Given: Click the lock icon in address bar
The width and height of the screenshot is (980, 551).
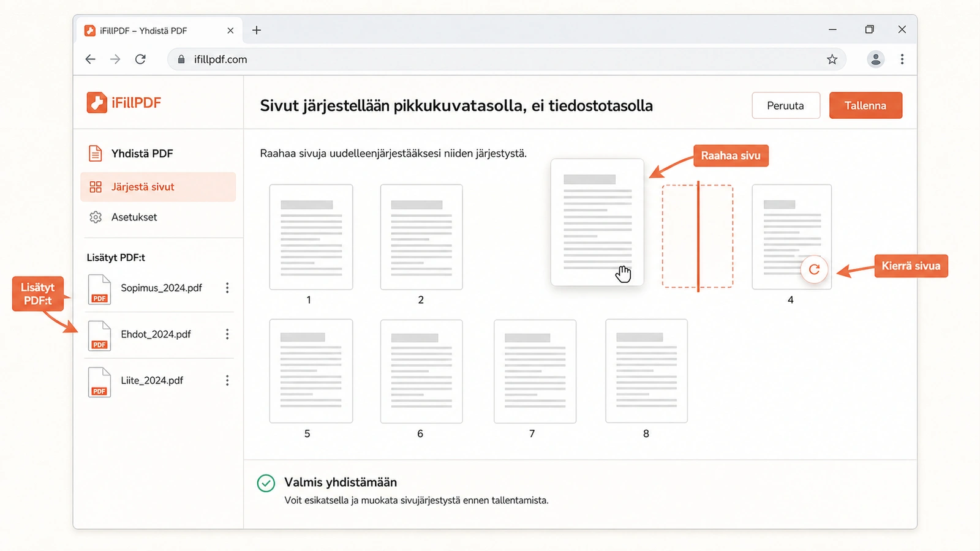Looking at the screenshot, I should pos(181,59).
